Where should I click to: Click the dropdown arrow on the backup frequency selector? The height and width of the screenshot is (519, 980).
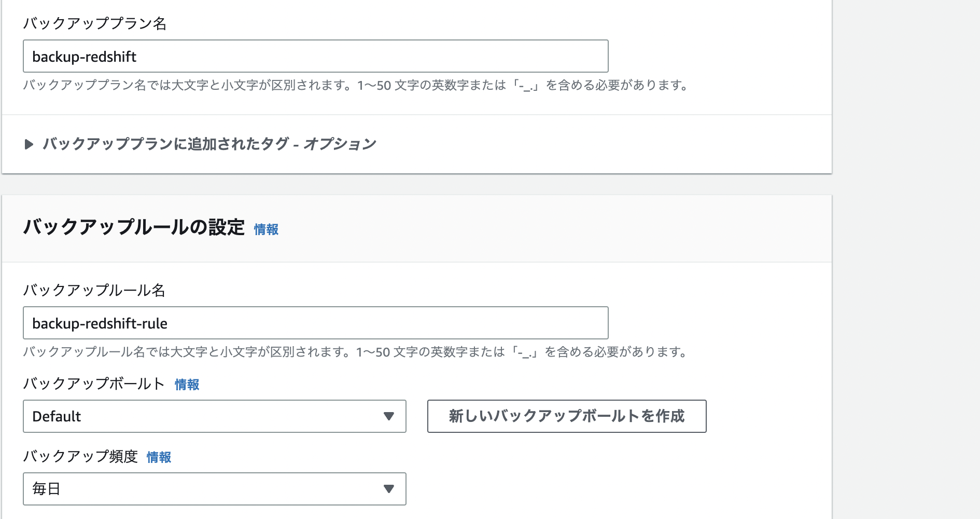[390, 489]
